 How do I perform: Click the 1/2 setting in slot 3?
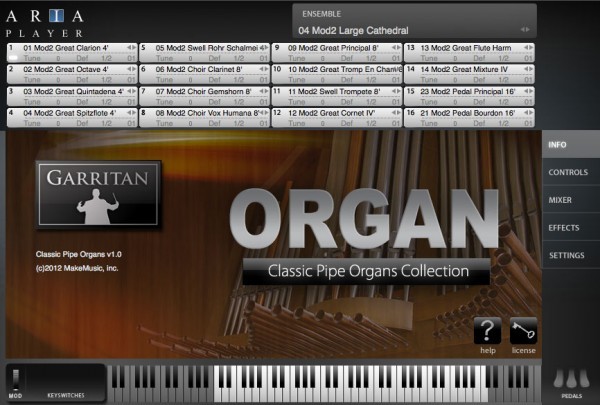106,102
